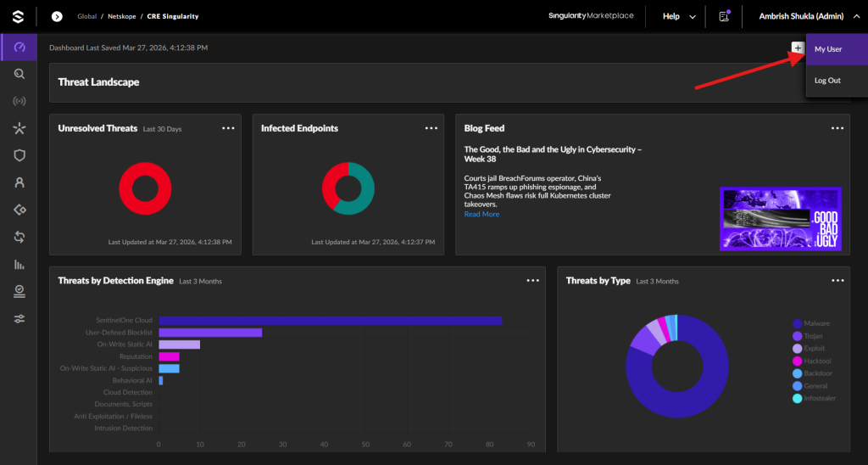Open the Dashboard gauge icon in sidebar
Viewport: 868px width, 465px height.
point(19,48)
